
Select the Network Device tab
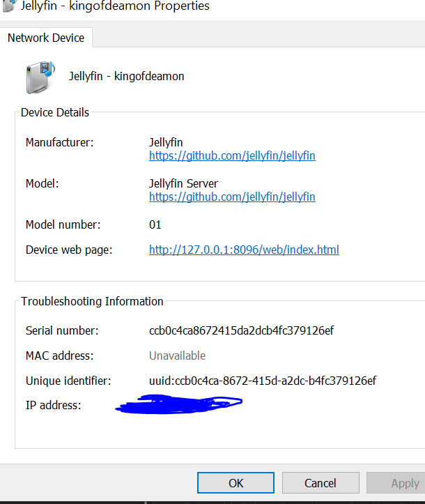pyautogui.click(x=46, y=38)
